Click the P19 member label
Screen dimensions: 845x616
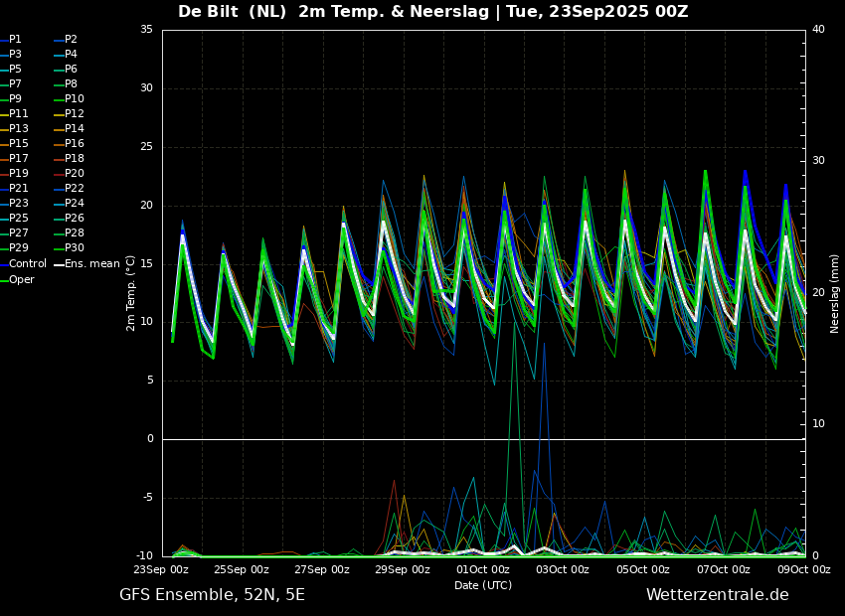[18, 174]
